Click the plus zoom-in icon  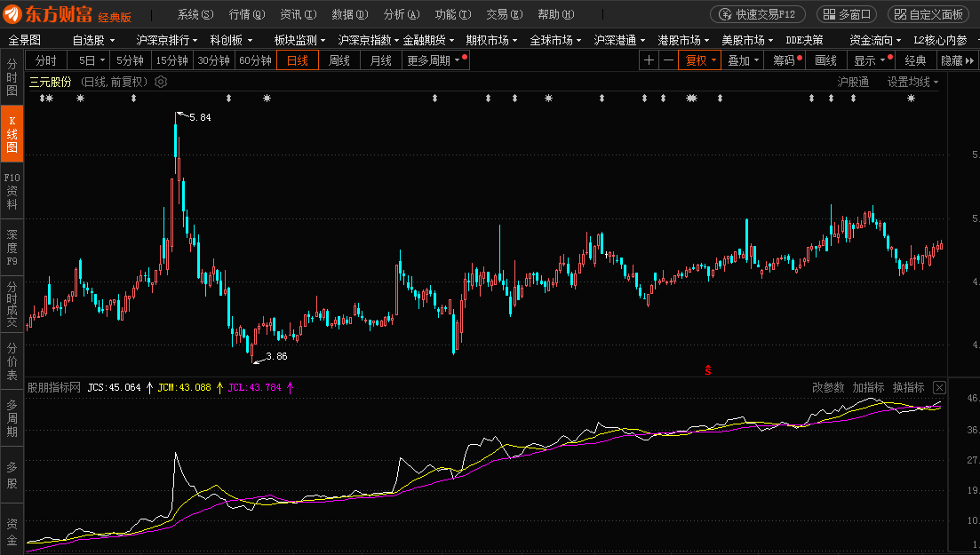649,60
